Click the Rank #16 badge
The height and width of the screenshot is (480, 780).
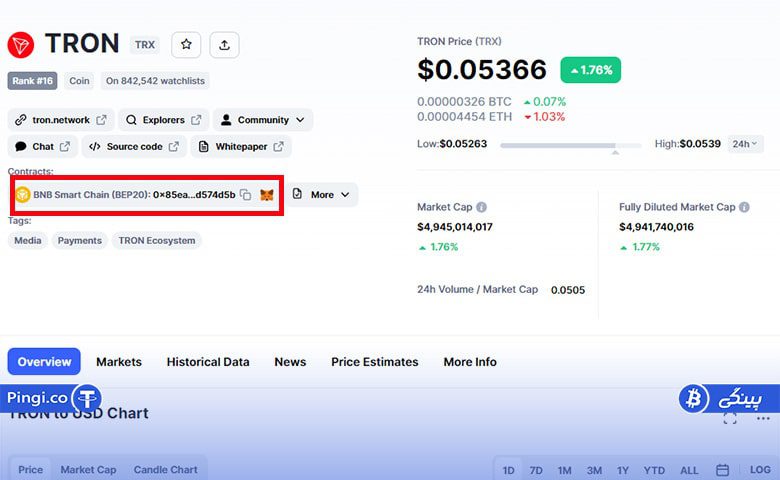(x=32, y=81)
